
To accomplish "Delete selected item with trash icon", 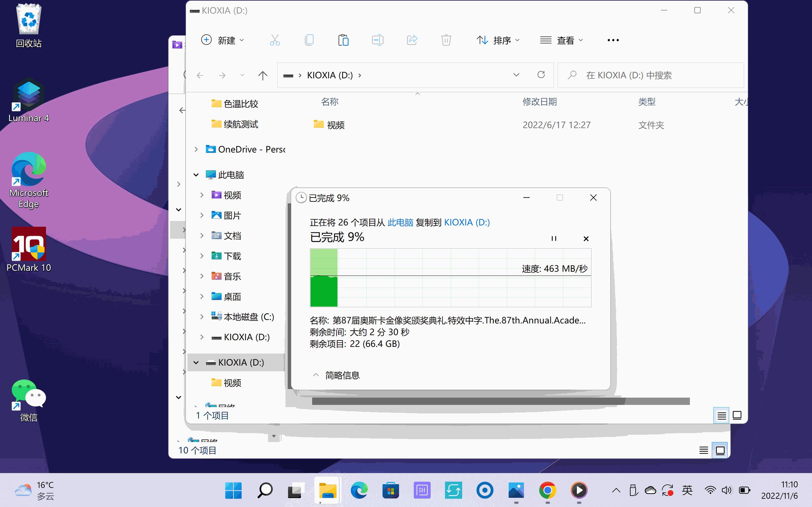I will 446,40.
